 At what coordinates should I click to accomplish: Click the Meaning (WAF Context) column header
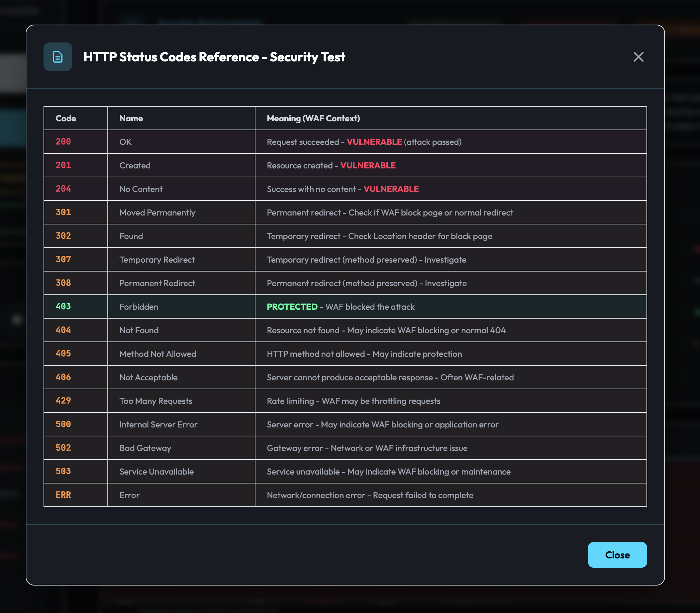click(x=313, y=118)
